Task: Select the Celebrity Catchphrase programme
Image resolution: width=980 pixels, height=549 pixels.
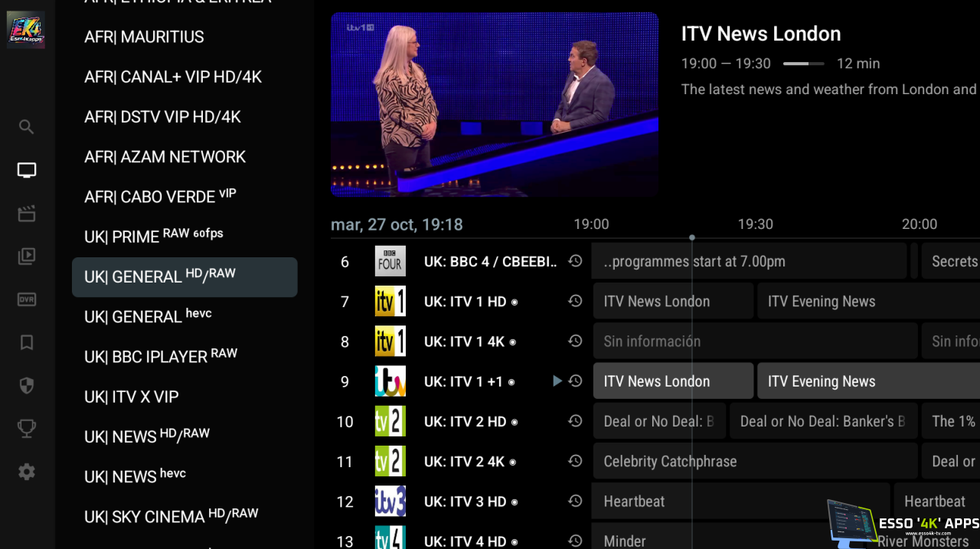Action: [x=755, y=461]
